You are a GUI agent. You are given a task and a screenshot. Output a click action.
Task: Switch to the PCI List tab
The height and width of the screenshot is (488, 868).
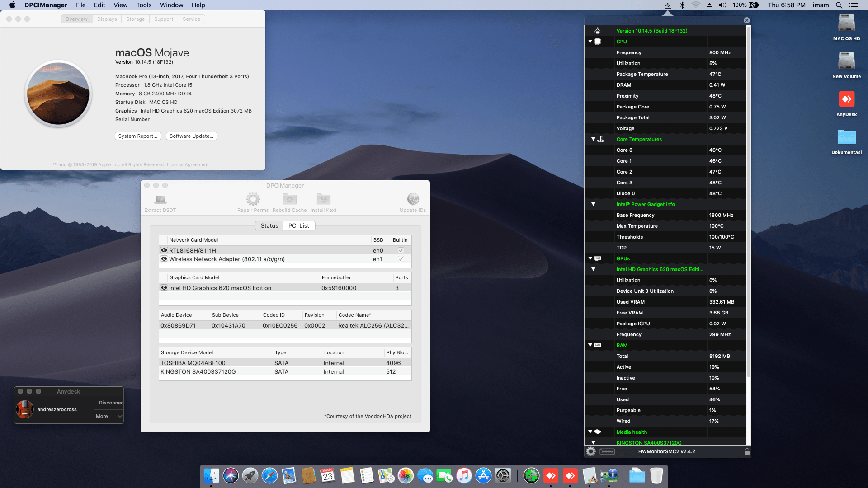tap(299, 225)
